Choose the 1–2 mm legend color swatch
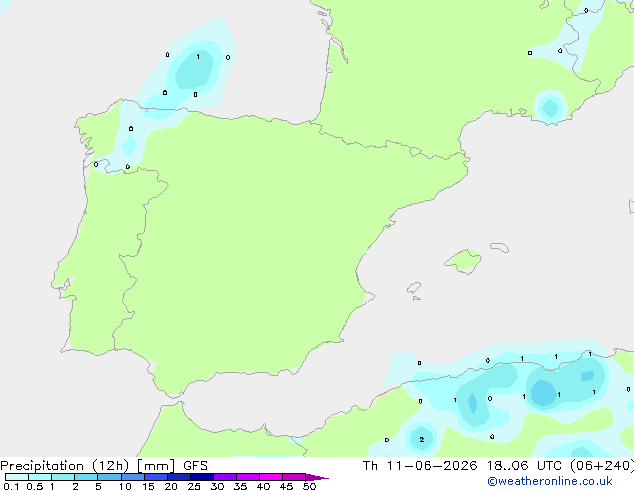Screen dimensions: 634x490 tap(63, 477)
